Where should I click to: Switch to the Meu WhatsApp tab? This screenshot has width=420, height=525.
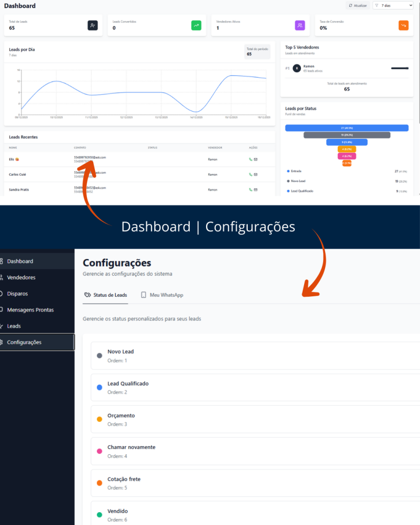(x=162, y=295)
